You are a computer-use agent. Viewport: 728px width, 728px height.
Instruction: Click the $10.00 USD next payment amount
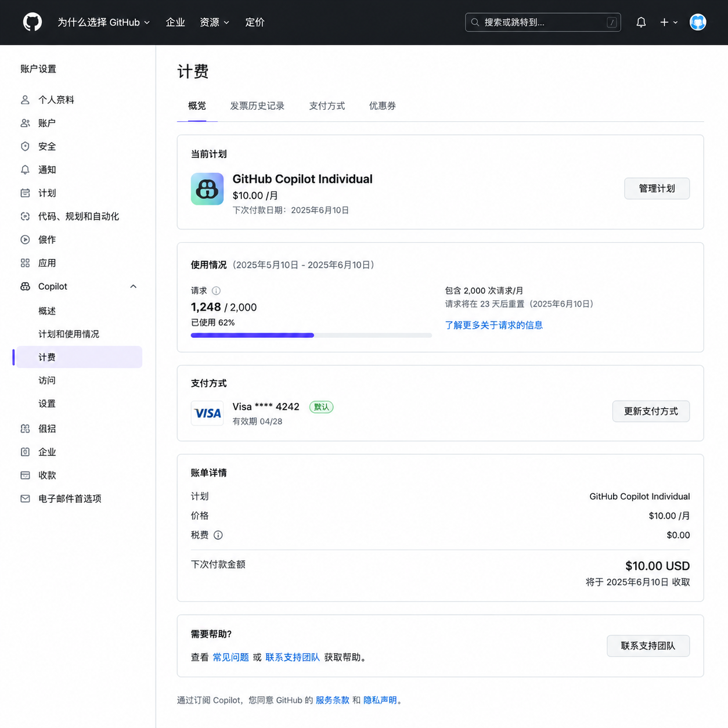pos(657,566)
